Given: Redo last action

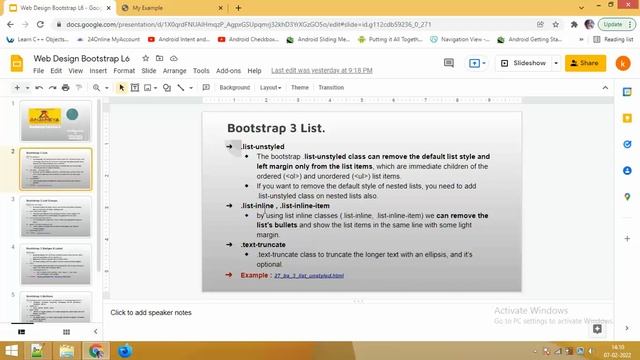Looking at the screenshot, I should 52,87.
